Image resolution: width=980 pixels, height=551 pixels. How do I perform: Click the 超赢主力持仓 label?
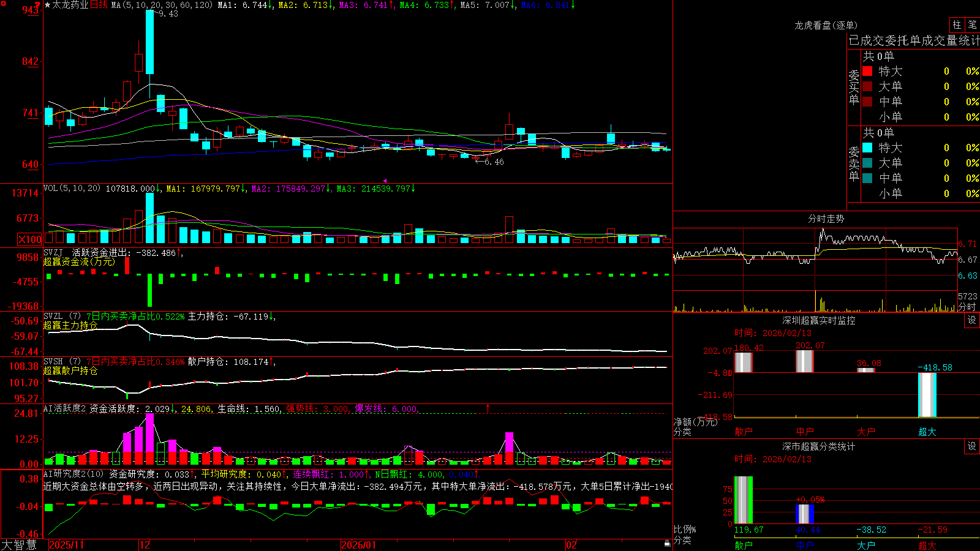click(x=70, y=325)
